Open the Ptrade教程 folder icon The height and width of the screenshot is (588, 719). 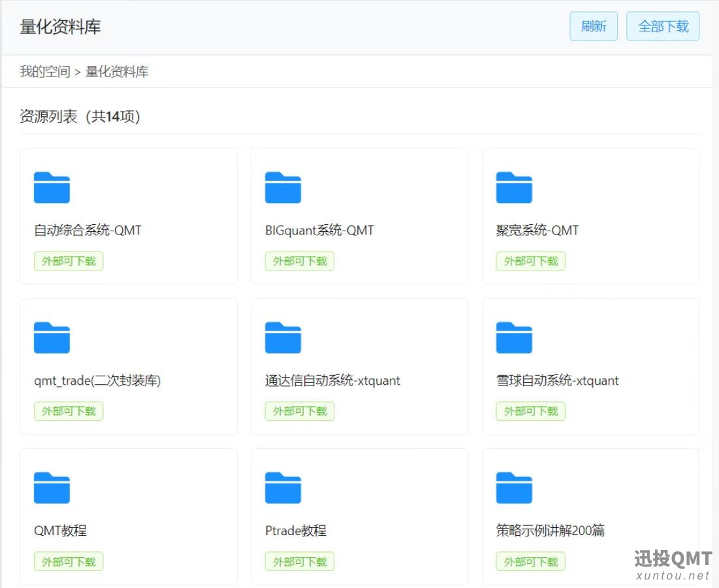pos(283,488)
